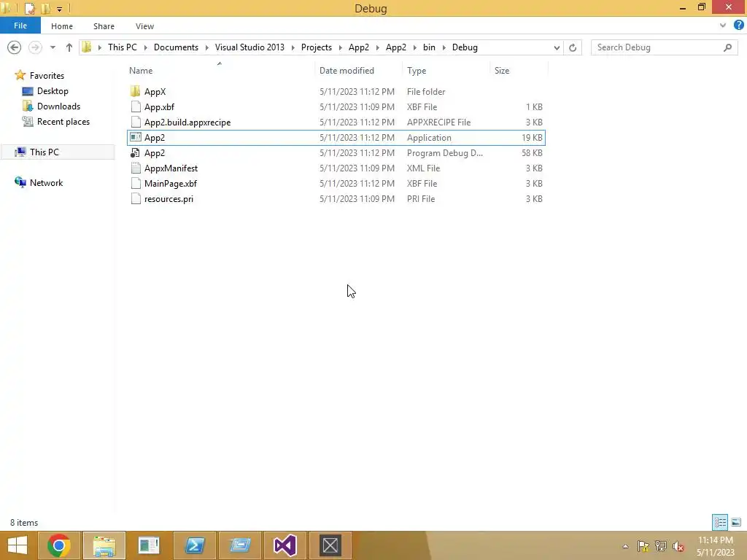Viewport: 747px width, 560px height.
Task: Click the search magnifier icon
Action: pyautogui.click(x=727, y=47)
